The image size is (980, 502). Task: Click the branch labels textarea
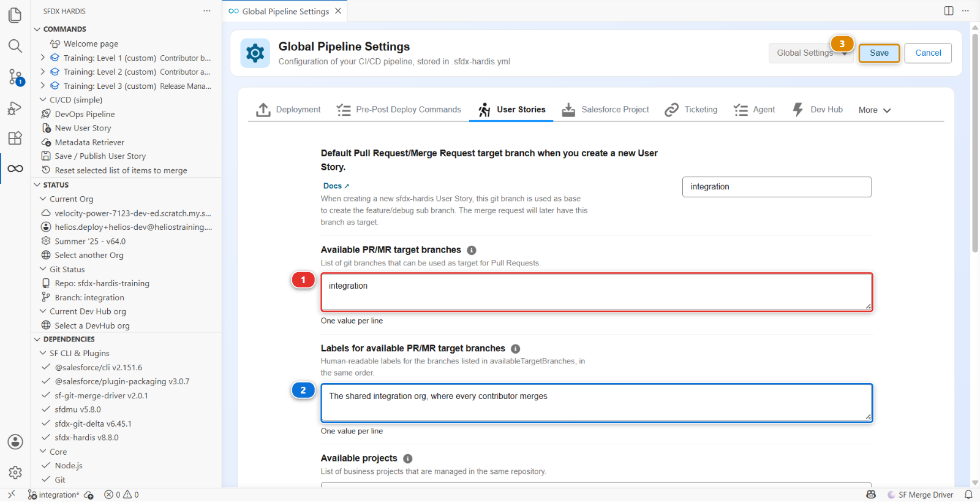tap(597, 403)
